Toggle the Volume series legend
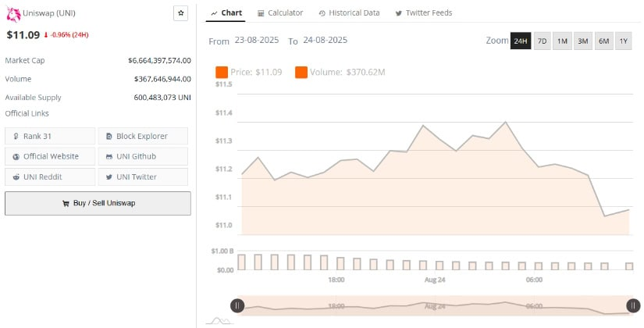 point(340,73)
